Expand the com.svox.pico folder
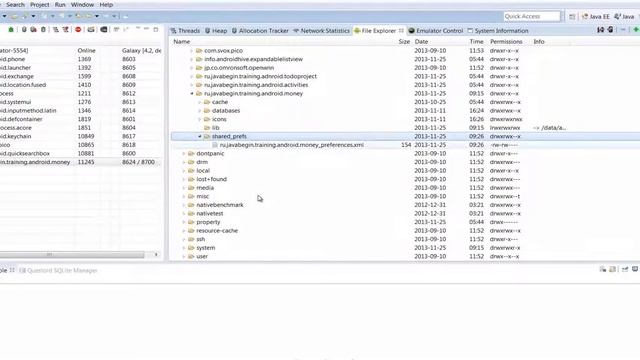640x360 pixels. click(192, 51)
